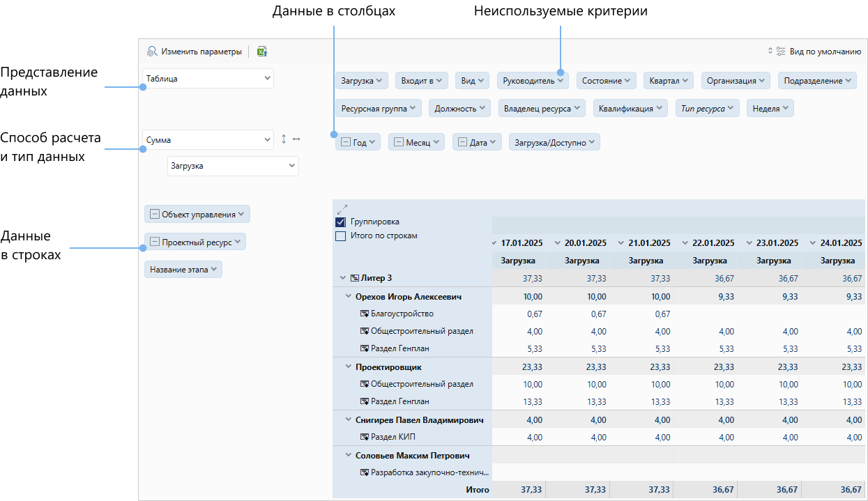Image resolution: width=868 pixels, height=501 pixels.
Task: Click the horizontal green arrow swap icon
Action: point(296,139)
